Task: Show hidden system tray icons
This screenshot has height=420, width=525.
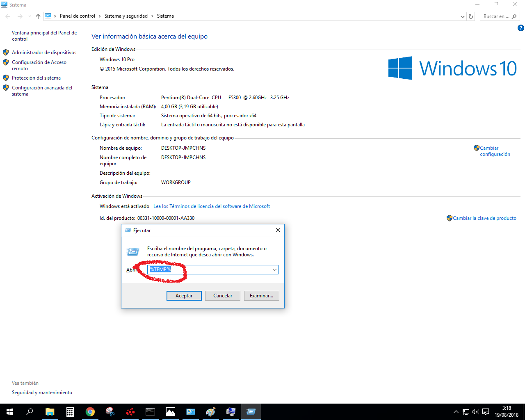Action: pos(456,412)
